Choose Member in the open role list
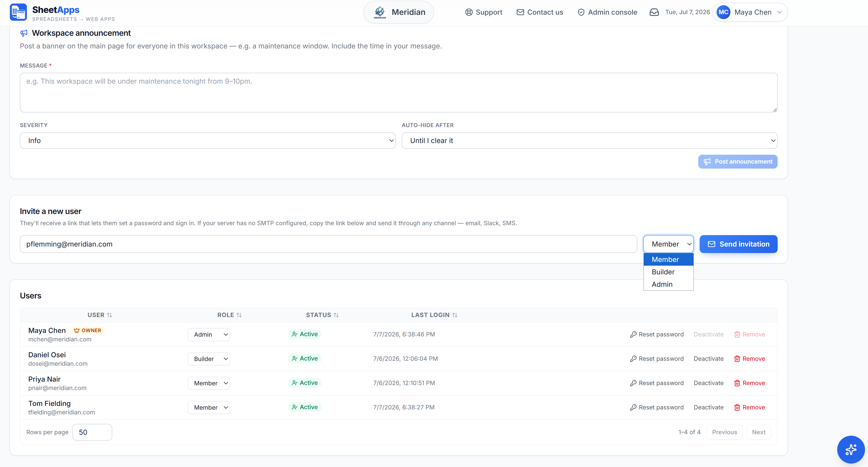Screen dimensions: 868x467 click(x=668, y=259)
